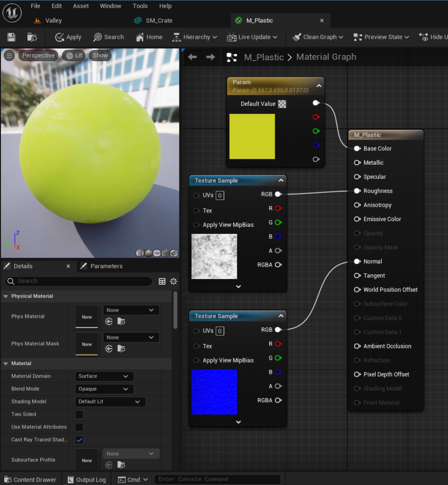Click the Save icon in the toolbar

[x=11, y=37]
